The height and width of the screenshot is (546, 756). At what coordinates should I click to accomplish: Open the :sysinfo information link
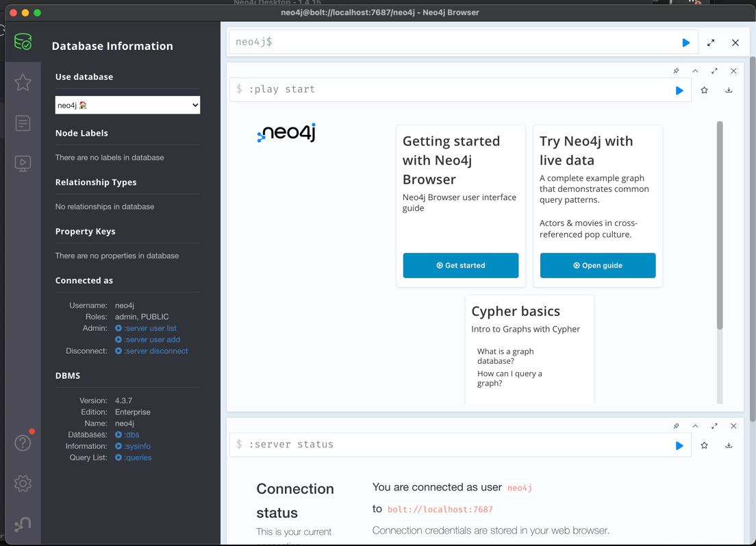click(133, 446)
